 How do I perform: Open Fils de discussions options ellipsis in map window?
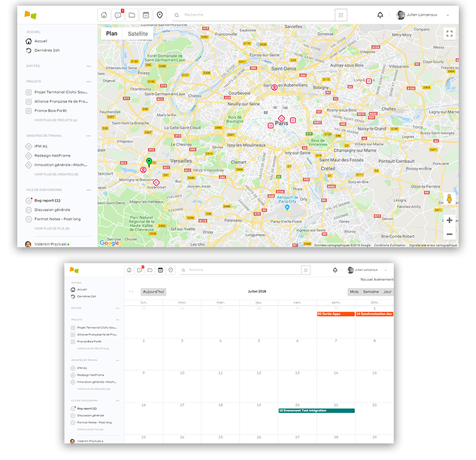pyautogui.click(x=89, y=190)
